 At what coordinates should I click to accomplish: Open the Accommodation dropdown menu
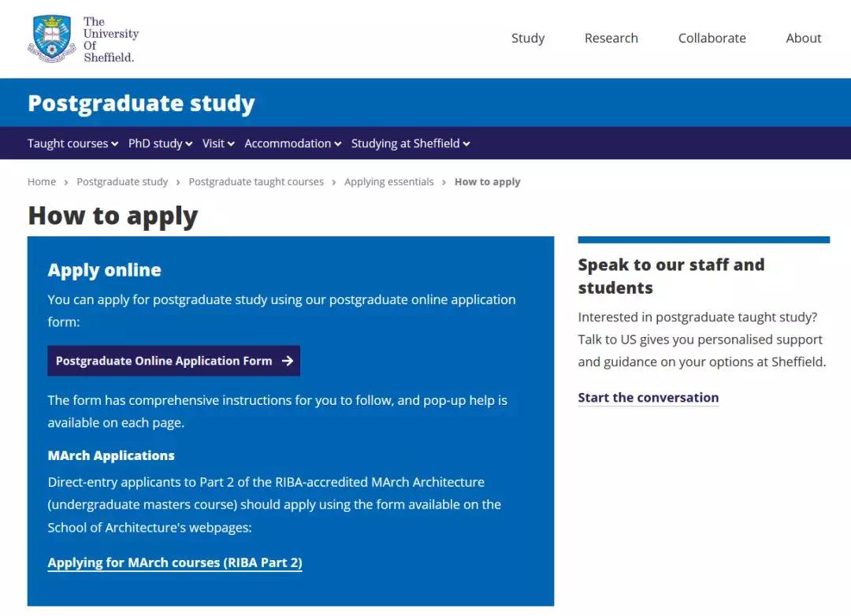pyautogui.click(x=292, y=143)
